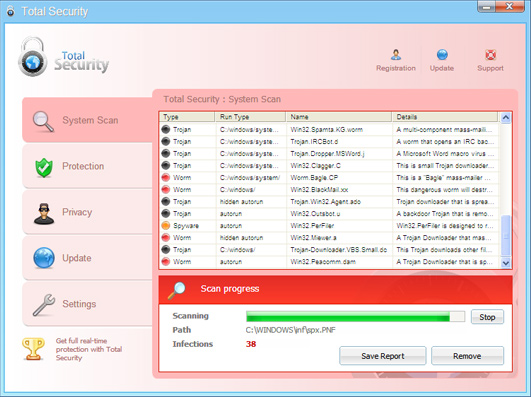This screenshot has height=397, width=531.
Task: Open the Registration link
Action: coord(396,68)
